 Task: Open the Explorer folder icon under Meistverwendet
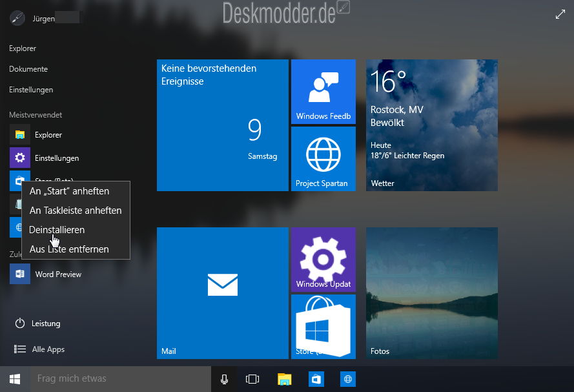click(20, 135)
